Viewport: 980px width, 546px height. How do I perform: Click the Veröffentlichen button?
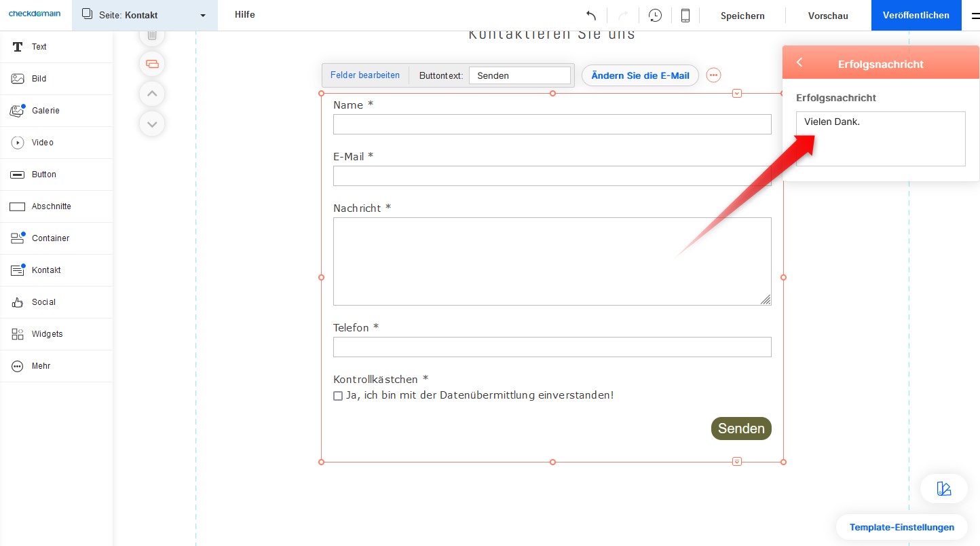click(916, 16)
